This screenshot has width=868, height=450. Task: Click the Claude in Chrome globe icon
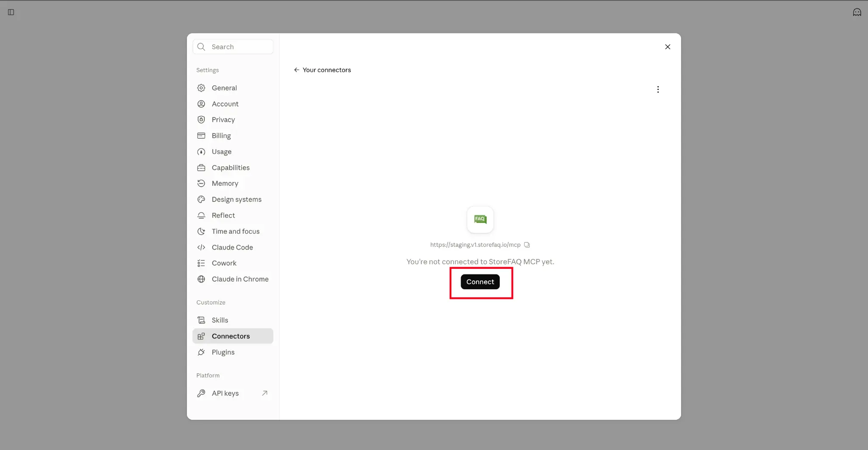[x=201, y=279]
